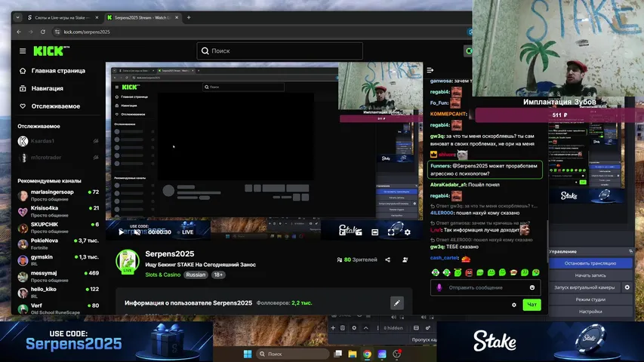
Task: Open recommended channel messymaj
Action: coord(58,276)
